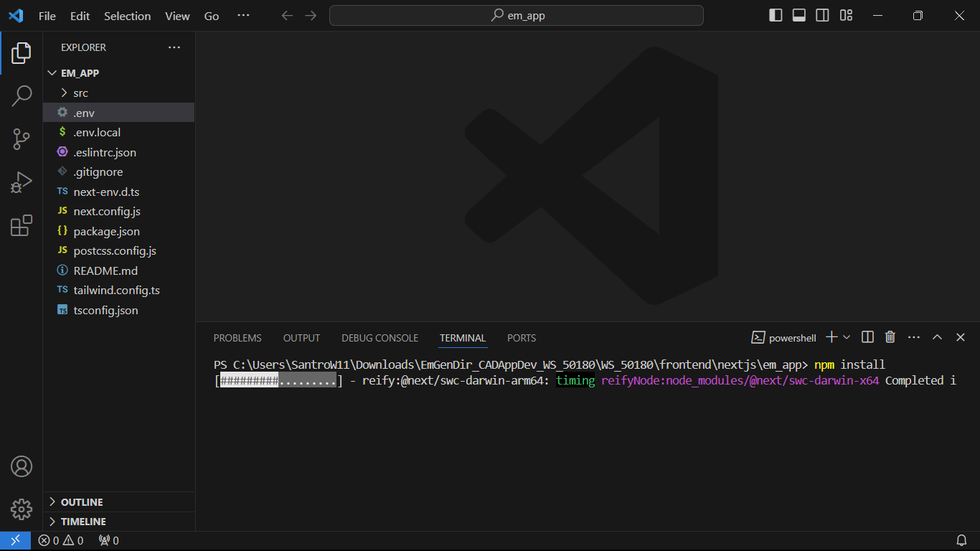The width and height of the screenshot is (980, 551).
Task: Open the .gitignore file
Action: tap(119, 172)
